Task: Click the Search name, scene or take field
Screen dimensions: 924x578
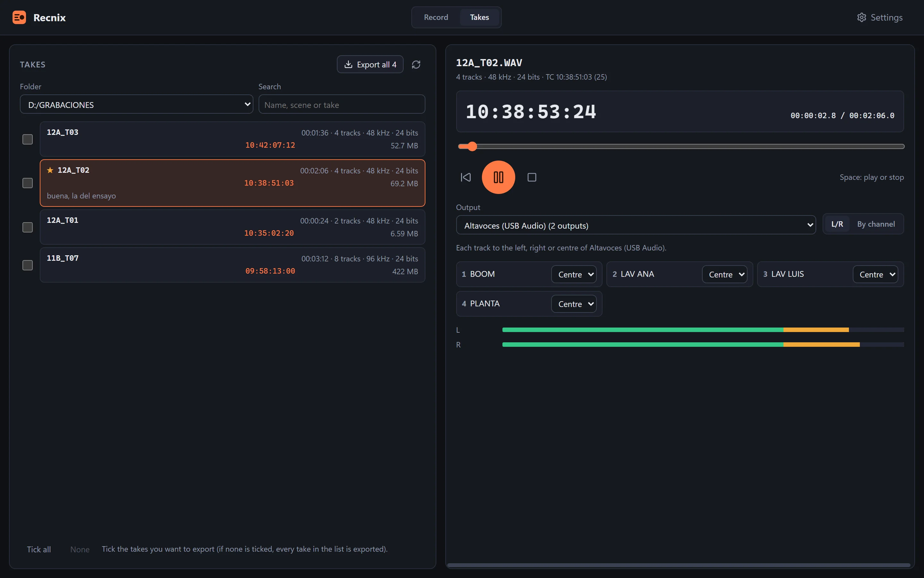Action: pyautogui.click(x=342, y=104)
